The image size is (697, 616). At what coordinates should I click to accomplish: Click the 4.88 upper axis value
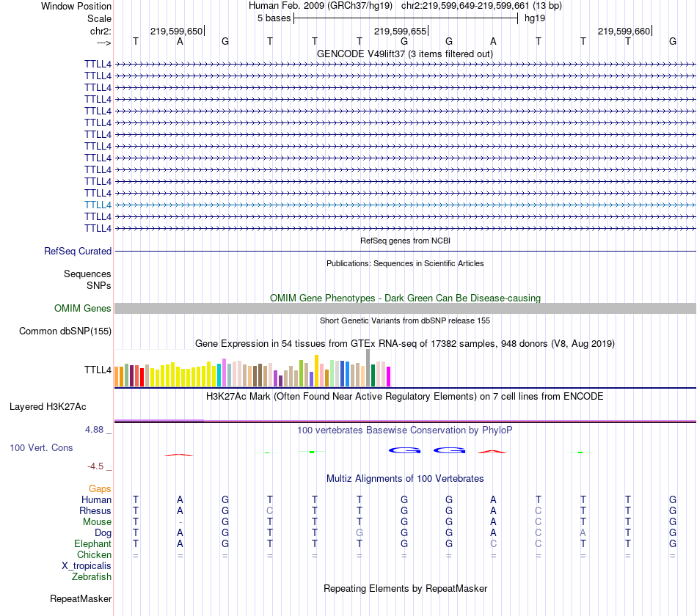click(x=94, y=430)
